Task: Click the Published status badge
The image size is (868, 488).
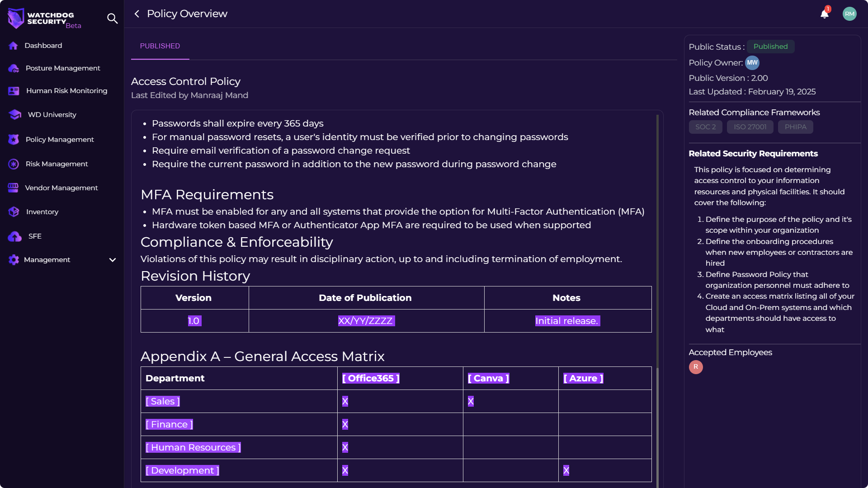Action: [770, 46]
